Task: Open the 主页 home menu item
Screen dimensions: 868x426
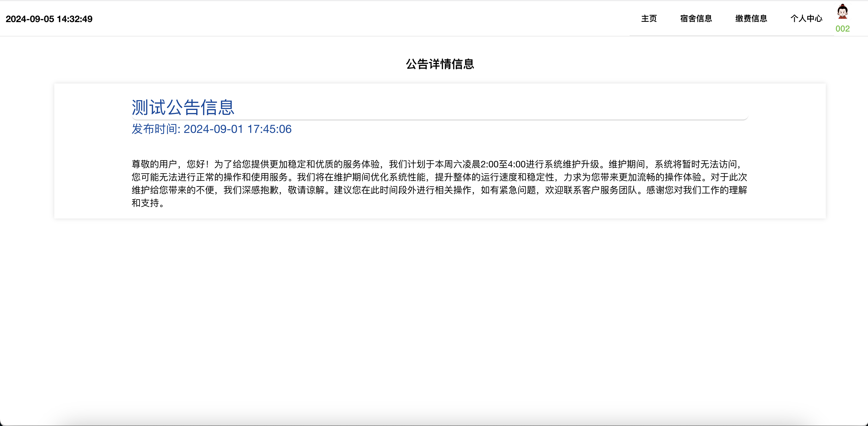Action: pyautogui.click(x=649, y=19)
